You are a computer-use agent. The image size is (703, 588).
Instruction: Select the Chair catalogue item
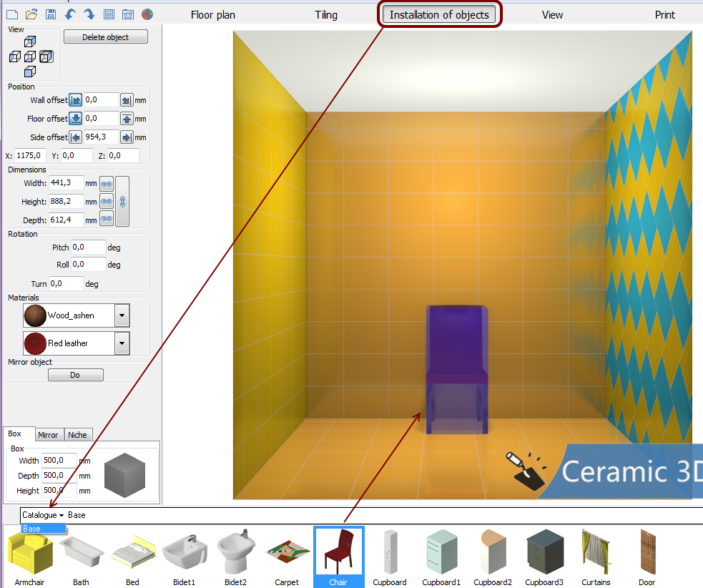338,557
